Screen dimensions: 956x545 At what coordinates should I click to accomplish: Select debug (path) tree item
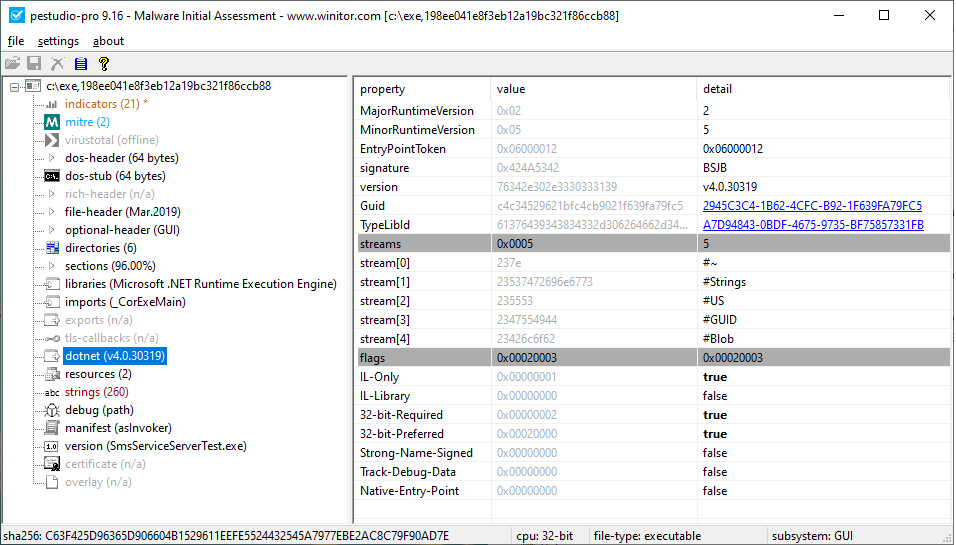(99, 410)
